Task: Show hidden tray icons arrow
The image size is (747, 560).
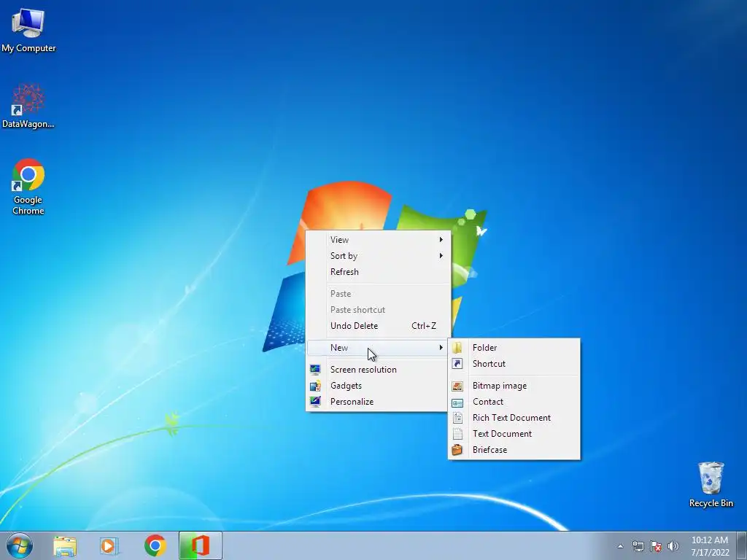Action: pos(620,546)
